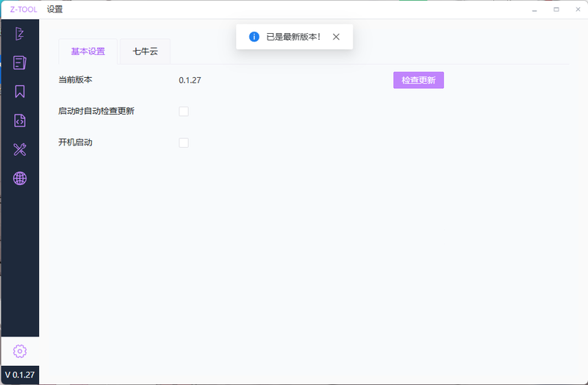
Task: Click the settings gear icon in sidebar
Action: (20, 351)
